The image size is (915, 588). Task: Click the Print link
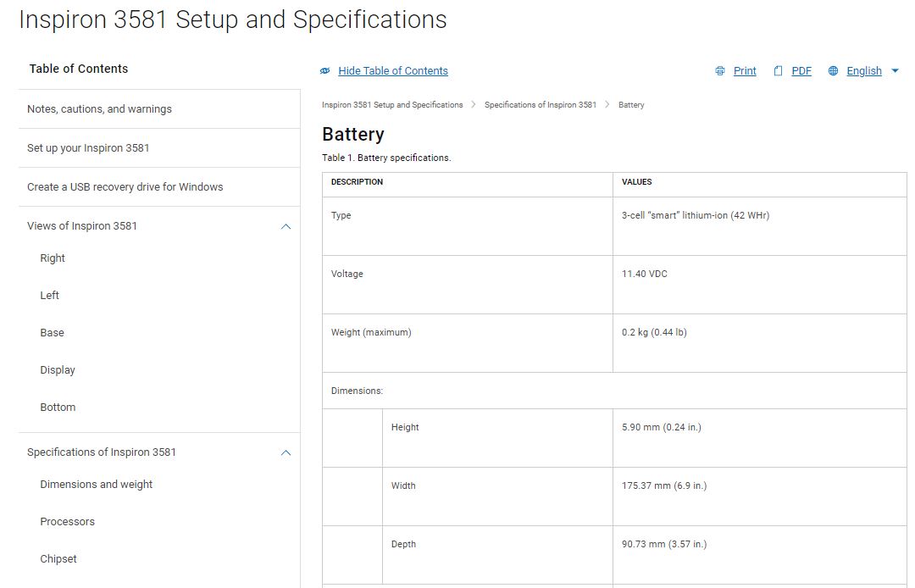[x=745, y=71]
